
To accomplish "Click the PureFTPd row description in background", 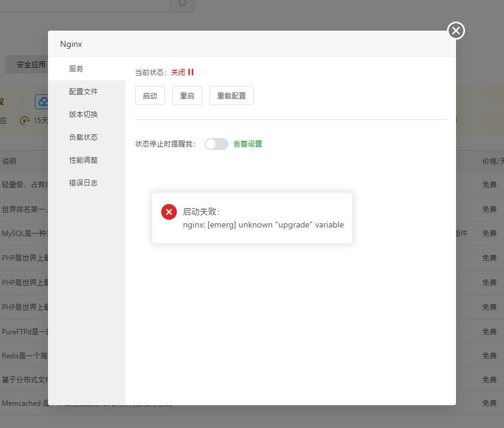I will 25,331.
